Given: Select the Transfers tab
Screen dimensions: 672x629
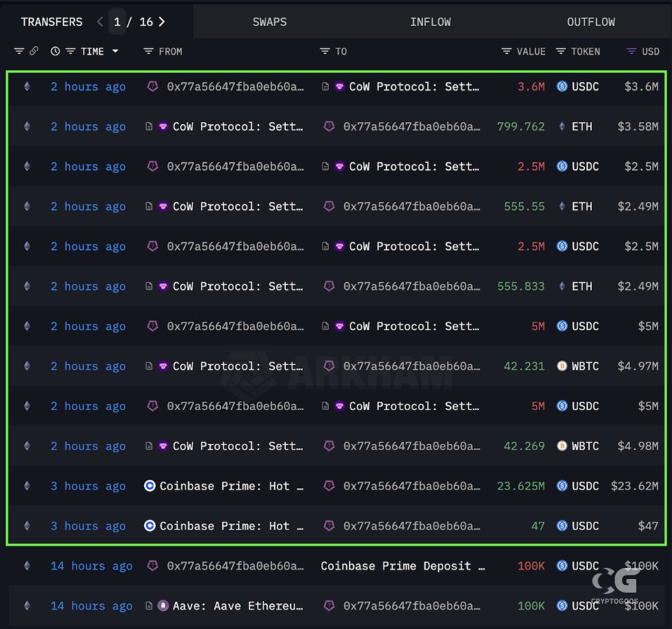Looking at the screenshot, I should coord(52,22).
